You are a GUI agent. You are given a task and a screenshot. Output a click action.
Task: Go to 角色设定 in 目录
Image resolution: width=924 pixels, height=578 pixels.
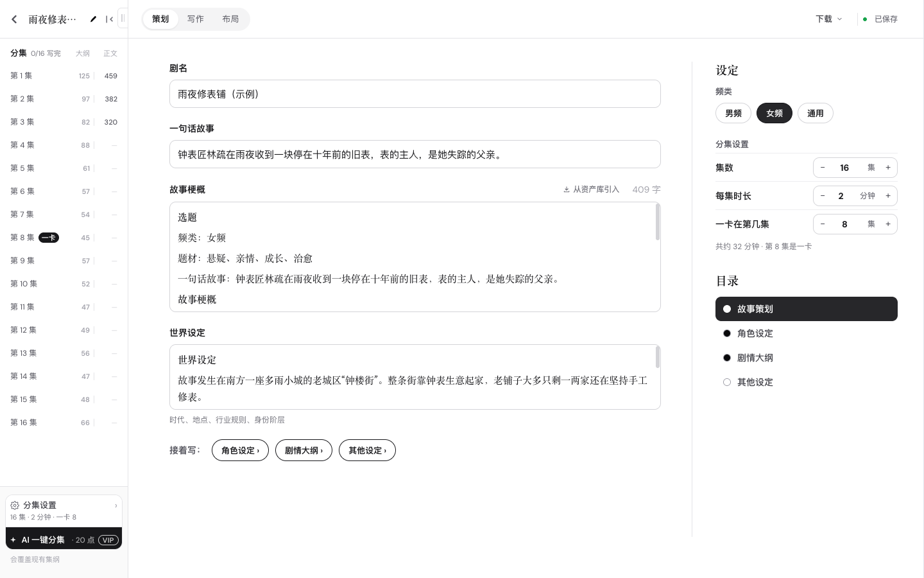[x=807, y=333]
